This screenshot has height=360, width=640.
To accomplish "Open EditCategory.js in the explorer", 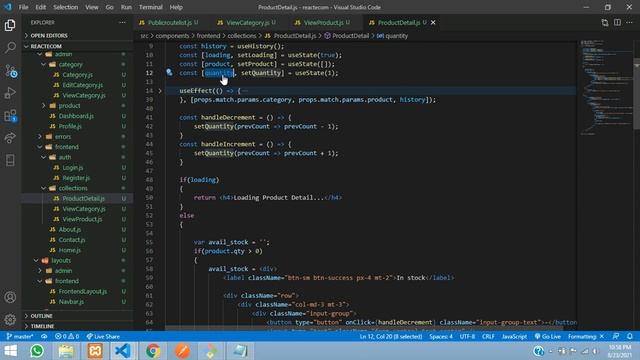I will [82, 85].
